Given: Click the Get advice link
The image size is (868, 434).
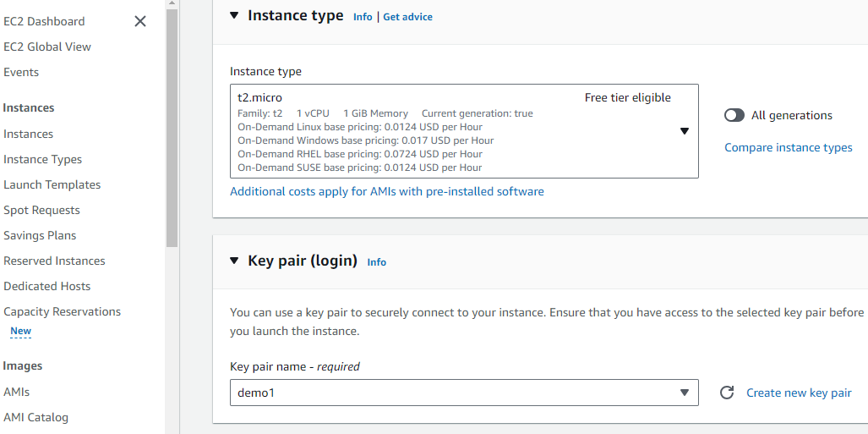Looking at the screenshot, I should pos(407,17).
